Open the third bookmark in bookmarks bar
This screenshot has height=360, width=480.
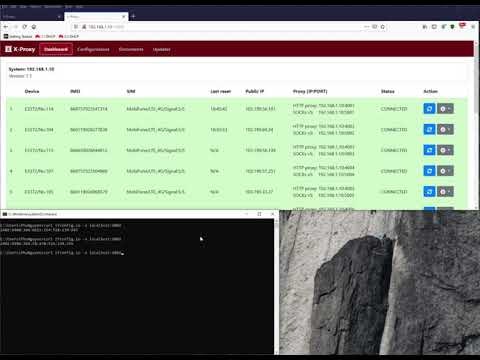[x=69, y=36]
